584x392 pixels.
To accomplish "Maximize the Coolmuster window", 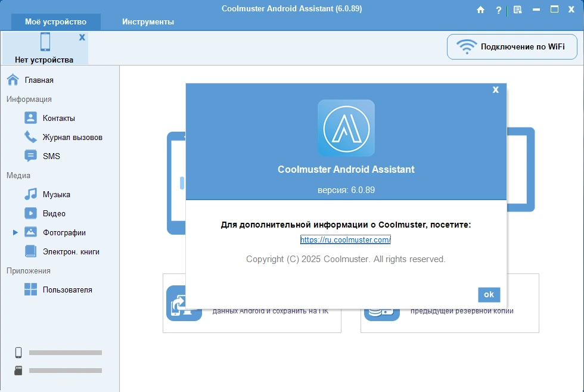I will [555, 10].
